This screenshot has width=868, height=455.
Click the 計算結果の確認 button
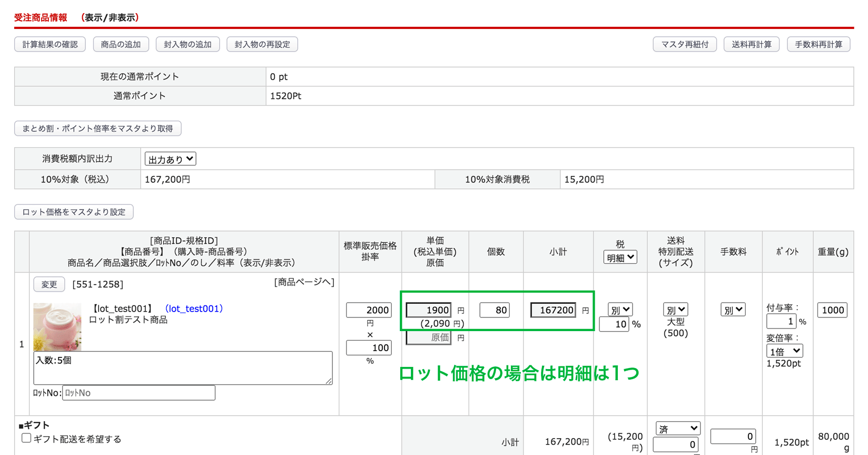(x=50, y=44)
